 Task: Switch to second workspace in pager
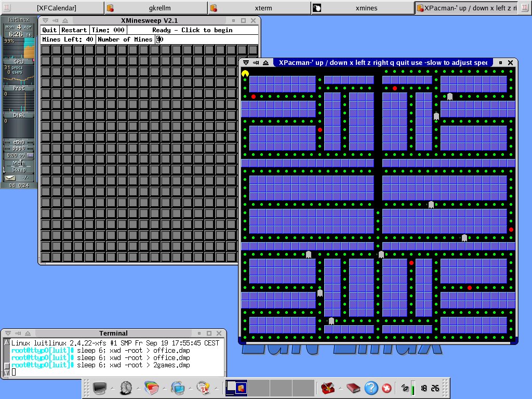point(259,388)
